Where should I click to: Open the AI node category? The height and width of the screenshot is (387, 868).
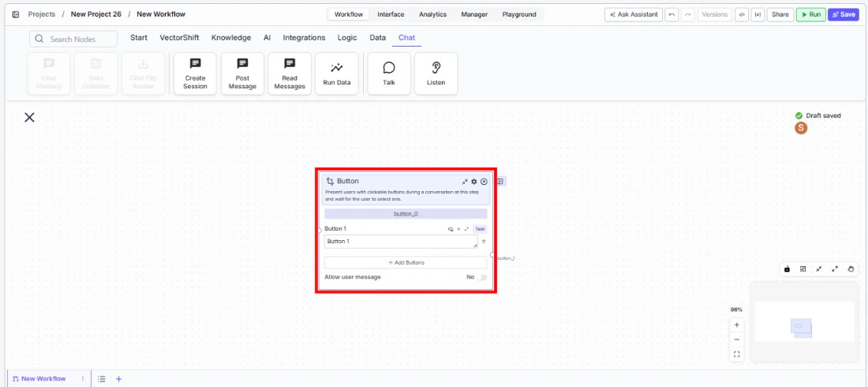point(267,38)
